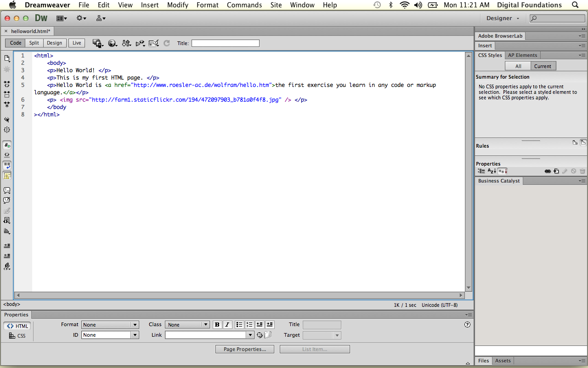Image resolution: width=588 pixels, height=368 pixels.
Task: Open the Commands menu
Action: click(244, 5)
